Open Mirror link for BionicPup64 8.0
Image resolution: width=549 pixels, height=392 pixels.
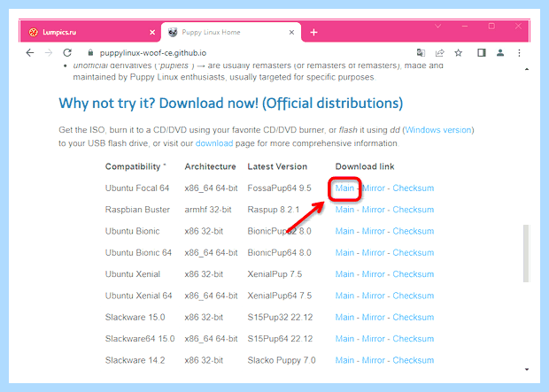coord(374,253)
